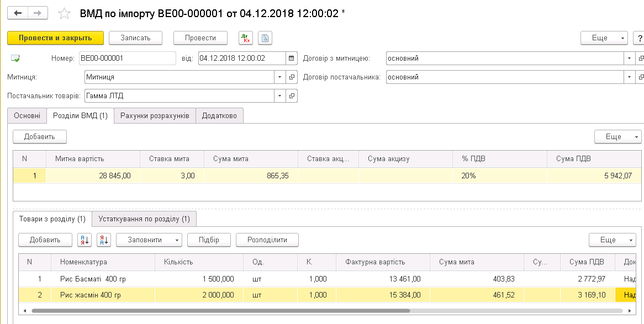Click duty amount cell 461,52
644x324 pixels.
point(477,295)
